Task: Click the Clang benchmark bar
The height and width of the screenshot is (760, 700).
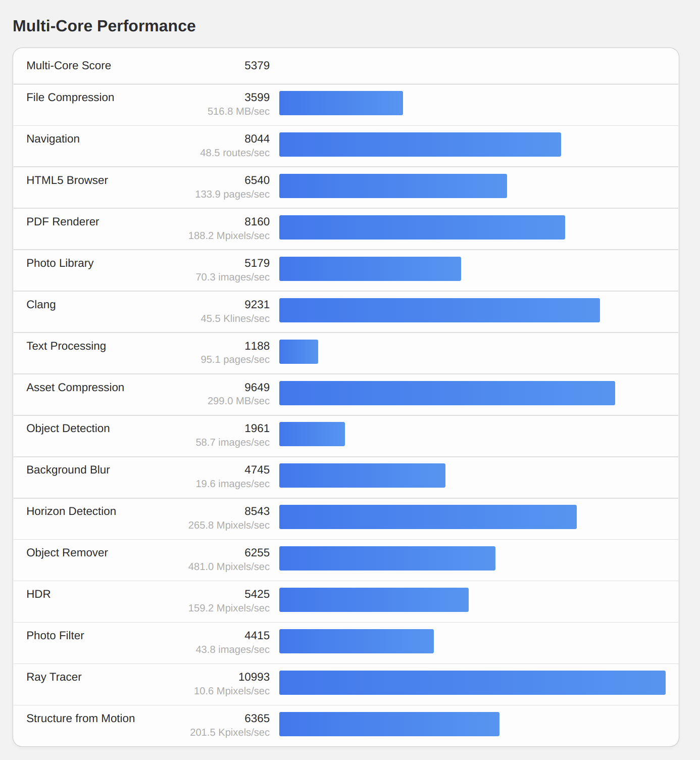Action: tap(439, 310)
